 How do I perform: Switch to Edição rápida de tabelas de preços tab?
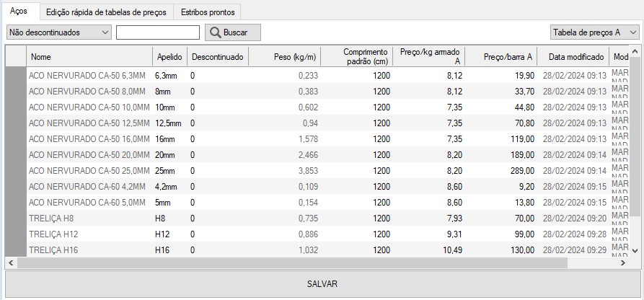point(106,12)
